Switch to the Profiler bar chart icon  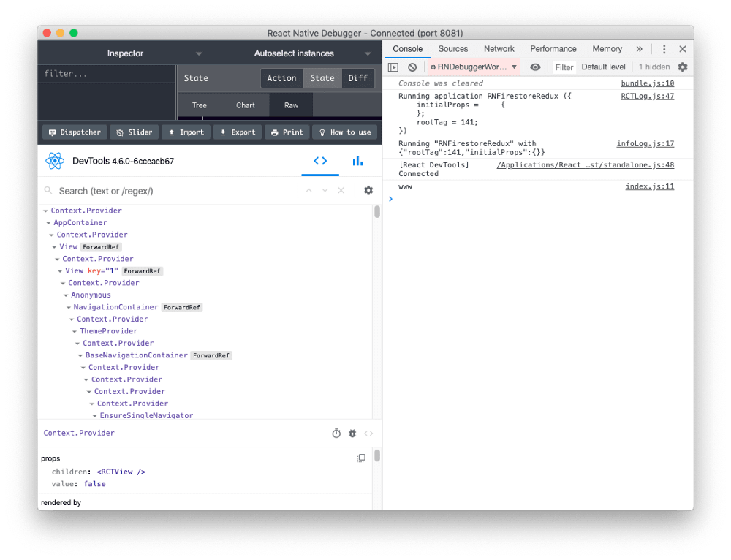click(x=357, y=161)
